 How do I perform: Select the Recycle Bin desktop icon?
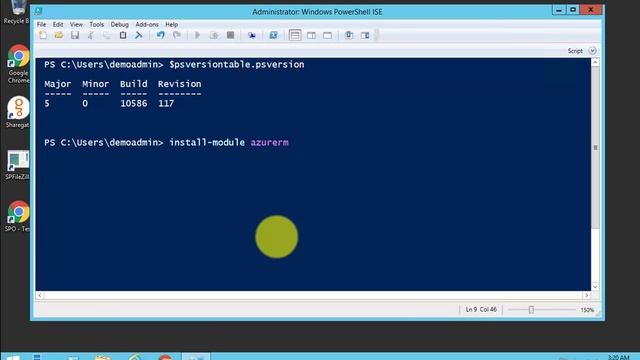(17, 12)
